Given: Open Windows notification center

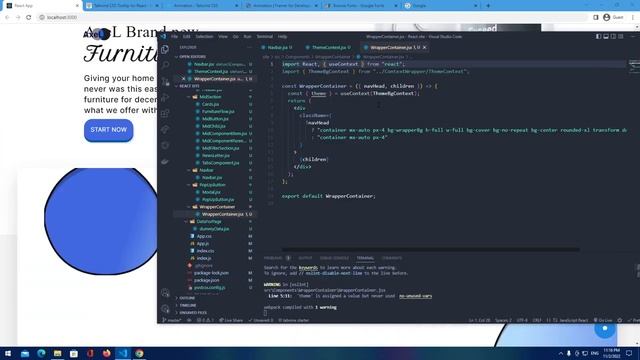Looking at the screenshot, I should (x=629, y=353).
